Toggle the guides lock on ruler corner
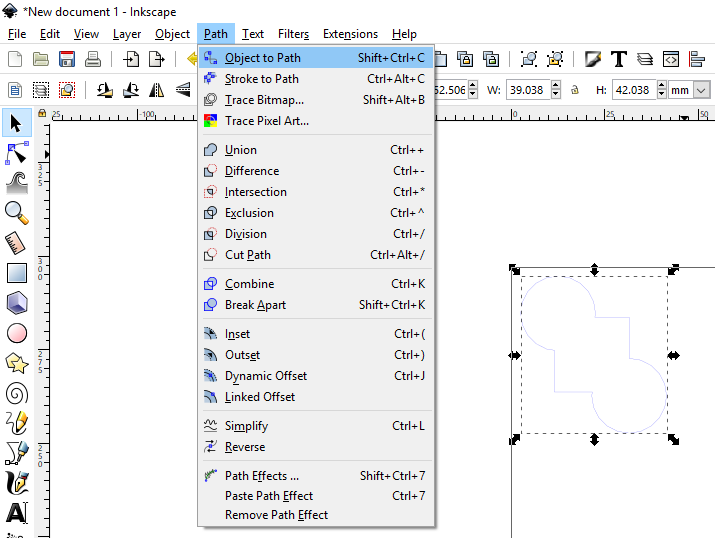The height and width of the screenshot is (538, 715). (x=42, y=113)
